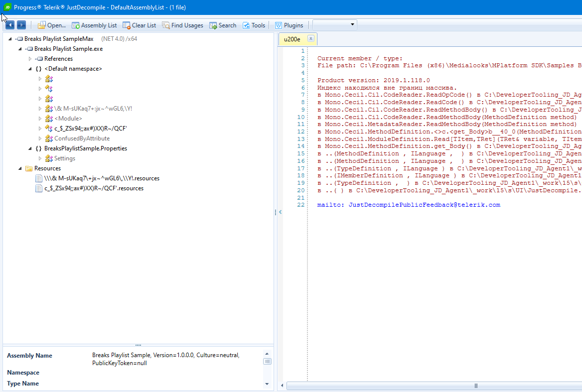Collapse the Breaks Playlist Sample.exe node

(x=20, y=49)
